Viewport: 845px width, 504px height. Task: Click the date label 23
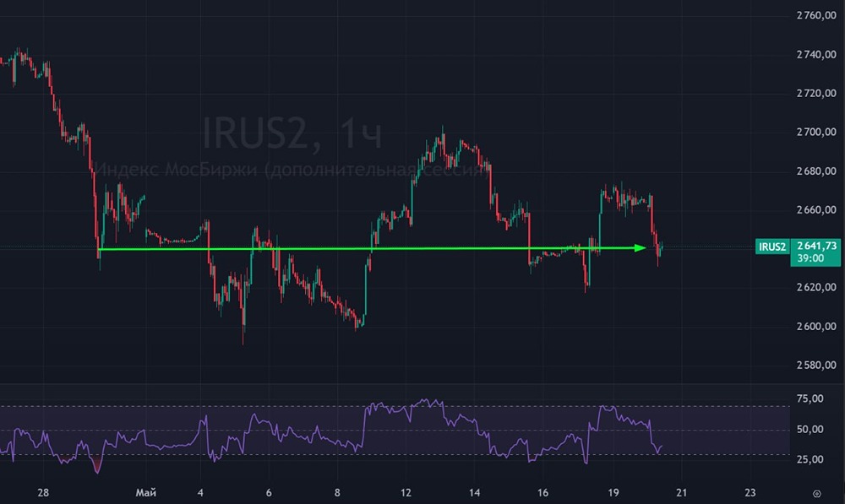click(x=750, y=493)
